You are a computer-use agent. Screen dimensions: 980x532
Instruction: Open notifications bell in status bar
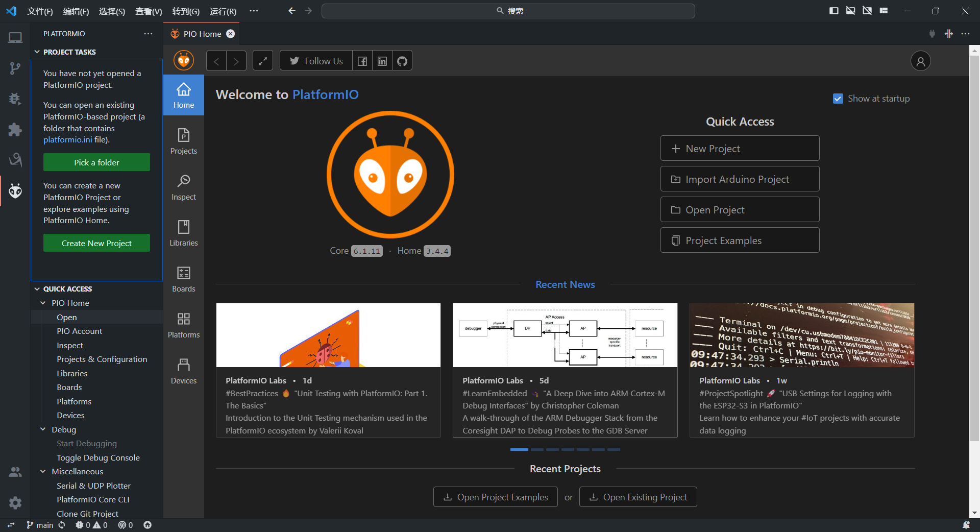coord(966,525)
